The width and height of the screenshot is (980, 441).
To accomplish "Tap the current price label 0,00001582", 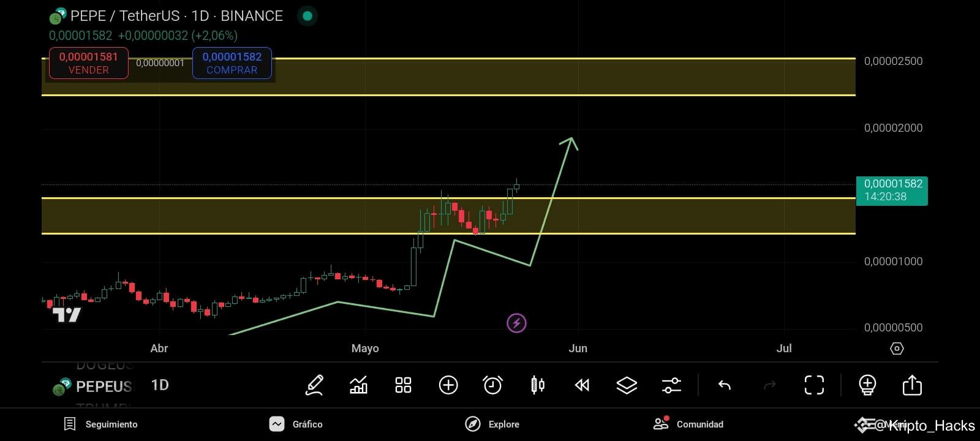I will [892, 190].
